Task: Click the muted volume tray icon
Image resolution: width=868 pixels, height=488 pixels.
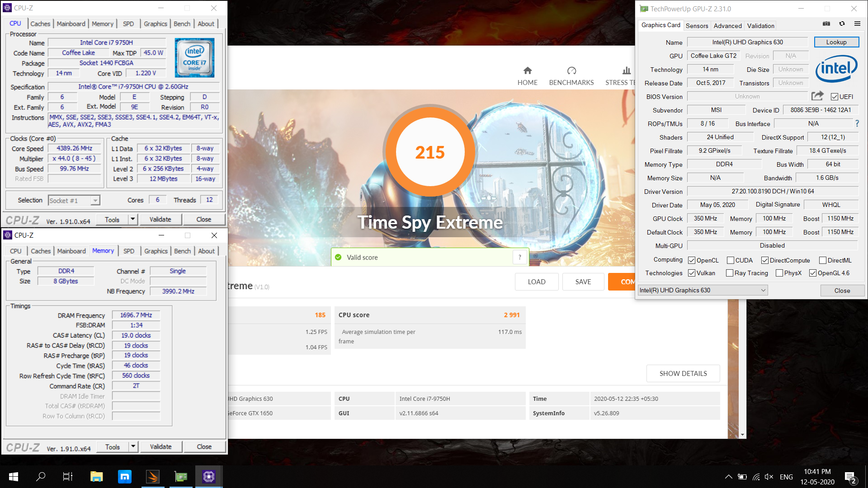Action: click(x=769, y=477)
